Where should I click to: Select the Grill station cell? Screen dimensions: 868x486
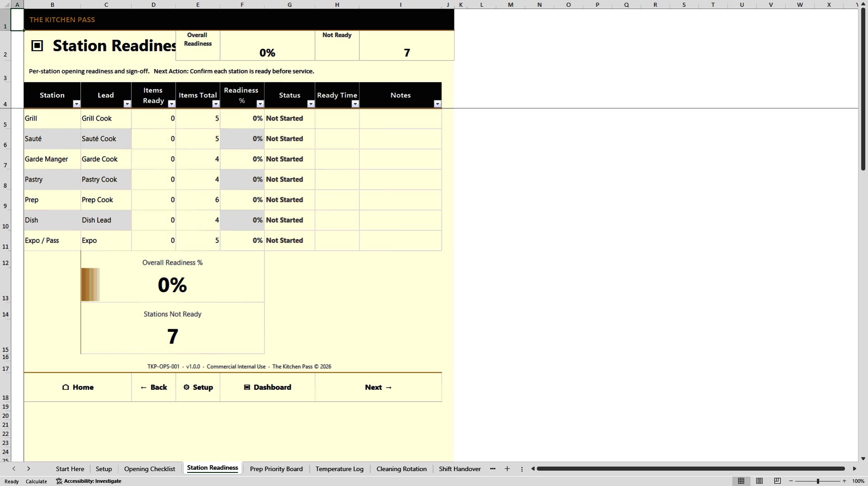coord(52,118)
